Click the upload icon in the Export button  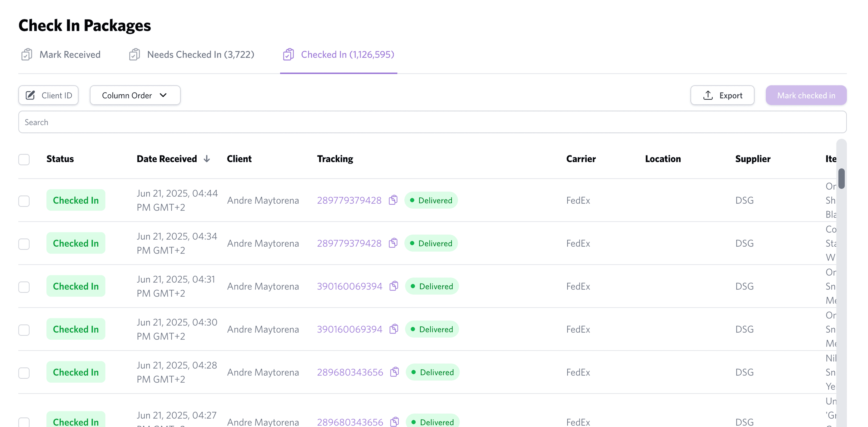tap(708, 95)
